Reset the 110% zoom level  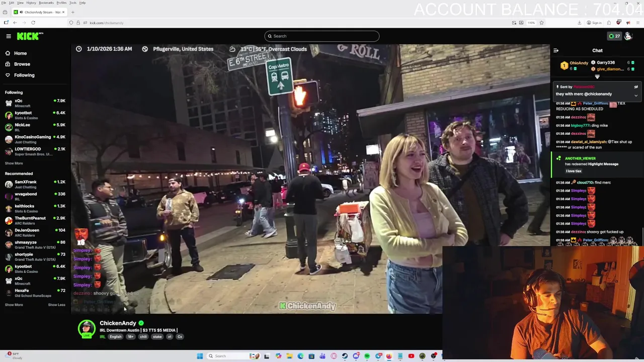[x=531, y=23]
